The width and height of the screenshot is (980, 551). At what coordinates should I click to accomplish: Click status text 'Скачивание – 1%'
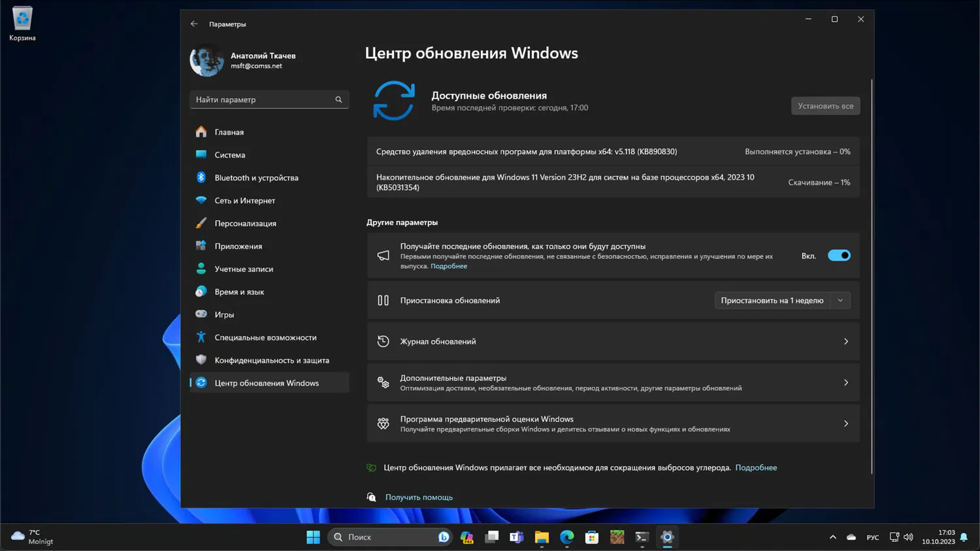[819, 182]
